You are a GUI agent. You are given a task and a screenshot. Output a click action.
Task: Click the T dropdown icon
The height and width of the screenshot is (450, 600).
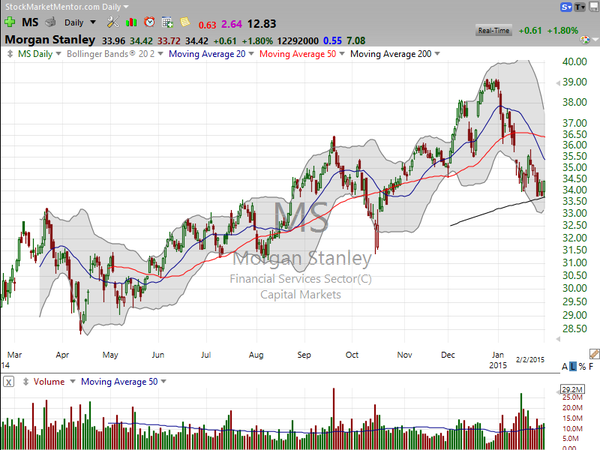580,7
